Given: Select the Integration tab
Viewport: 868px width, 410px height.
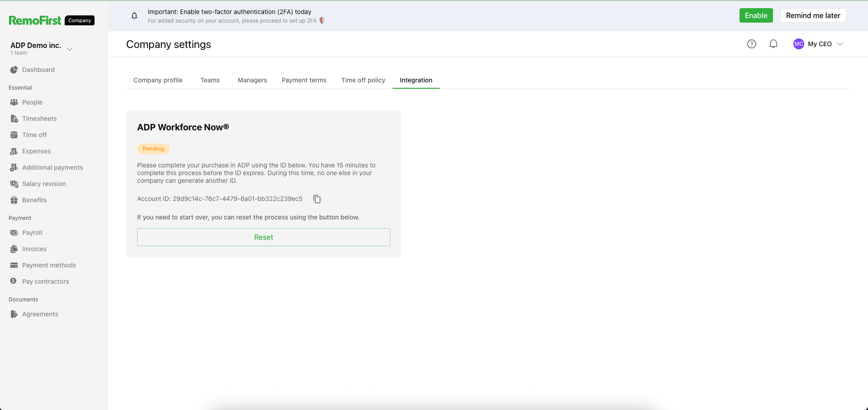Looking at the screenshot, I should (x=416, y=80).
